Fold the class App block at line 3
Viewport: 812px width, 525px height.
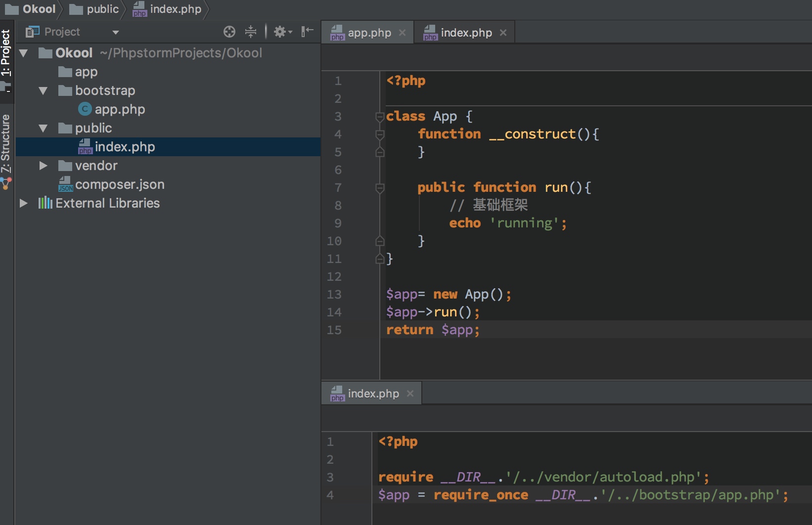pyautogui.click(x=380, y=117)
